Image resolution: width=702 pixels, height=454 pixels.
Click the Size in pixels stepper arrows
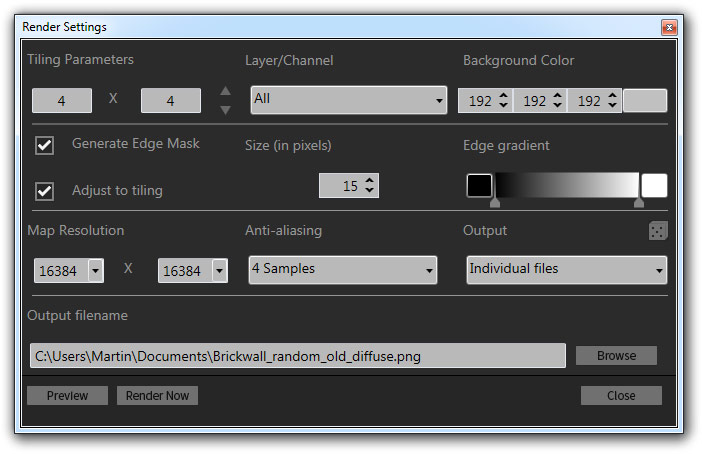370,186
